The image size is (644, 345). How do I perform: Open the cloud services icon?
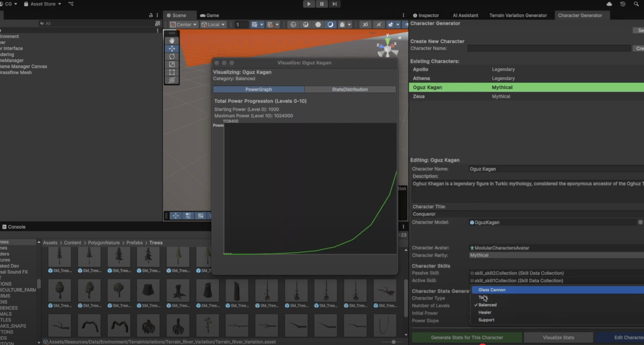tap(609, 4)
